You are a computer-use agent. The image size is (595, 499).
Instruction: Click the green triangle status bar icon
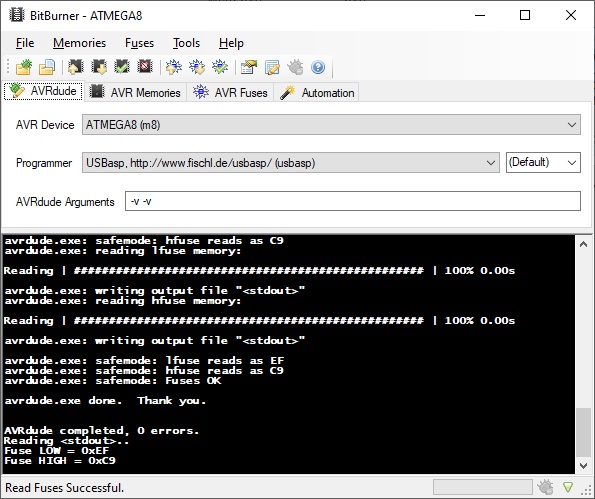pyautogui.click(x=568, y=487)
